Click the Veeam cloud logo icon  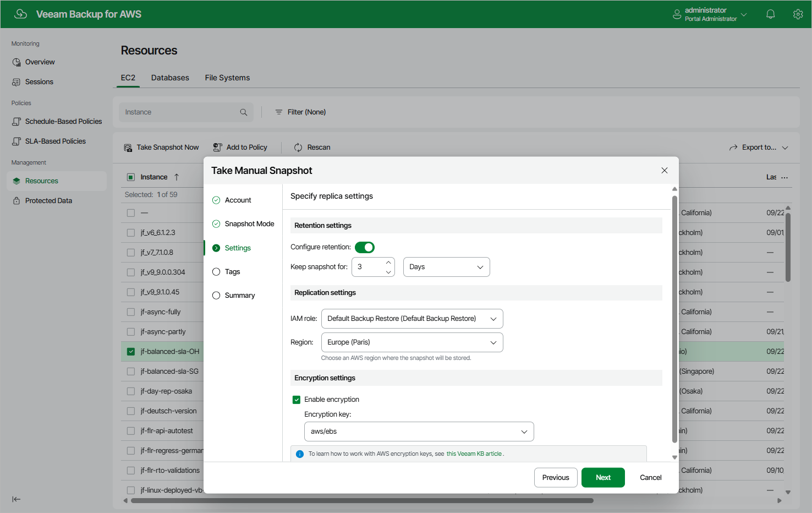(21, 14)
